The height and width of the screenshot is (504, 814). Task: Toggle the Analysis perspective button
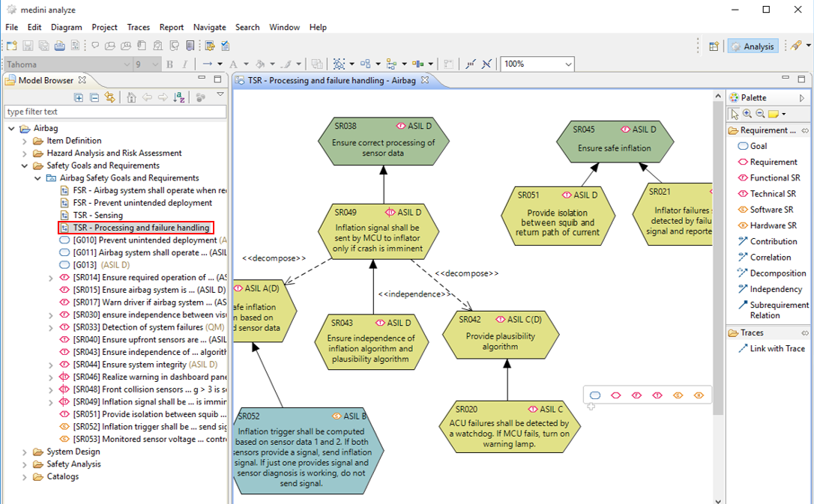pos(753,46)
